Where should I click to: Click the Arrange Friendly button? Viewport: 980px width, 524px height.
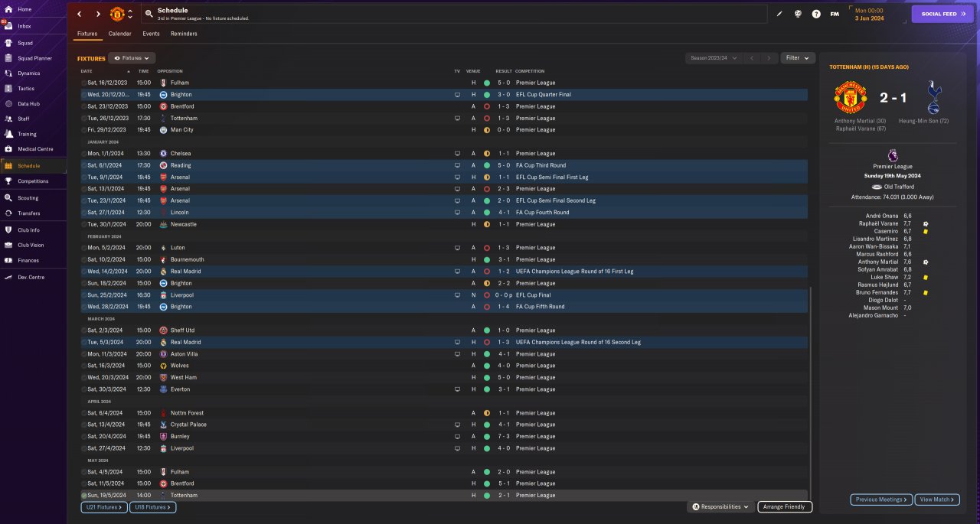coord(785,506)
